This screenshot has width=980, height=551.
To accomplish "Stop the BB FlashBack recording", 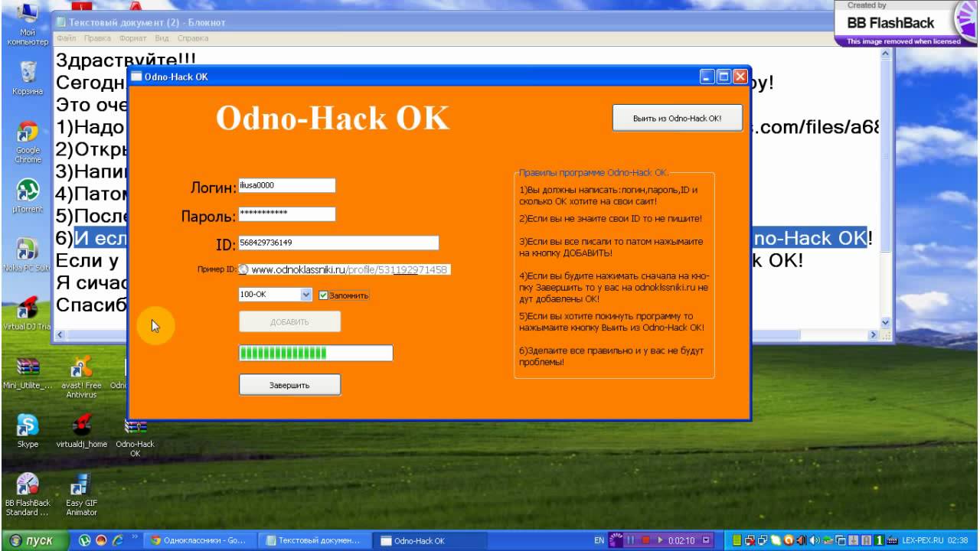I will pos(645,540).
